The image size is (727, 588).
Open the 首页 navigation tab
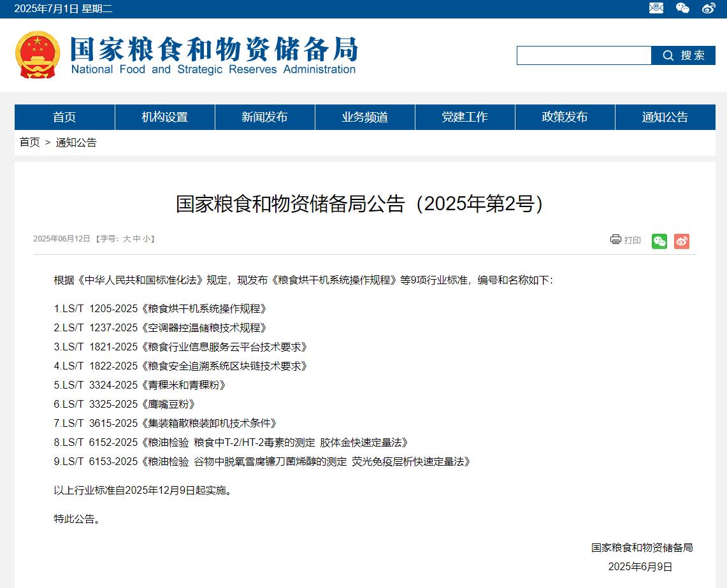coord(64,117)
